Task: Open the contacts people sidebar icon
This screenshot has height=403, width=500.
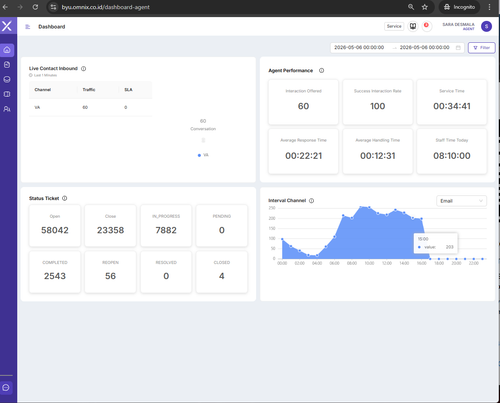Action: coord(7,109)
